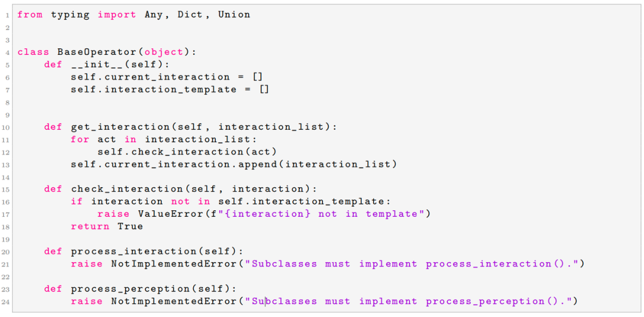Click the word Union on line 1
Image resolution: width=644 pixels, height=317 pixels.
tap(234, 15)
